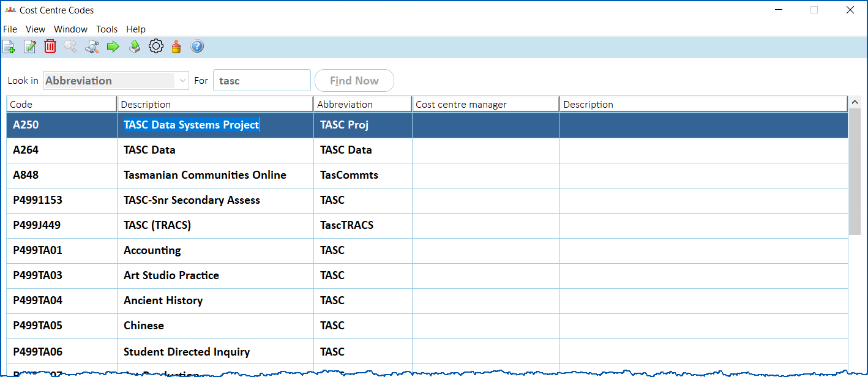Click the Find Now button
This screenshot has width=868, height=377.
354,80
